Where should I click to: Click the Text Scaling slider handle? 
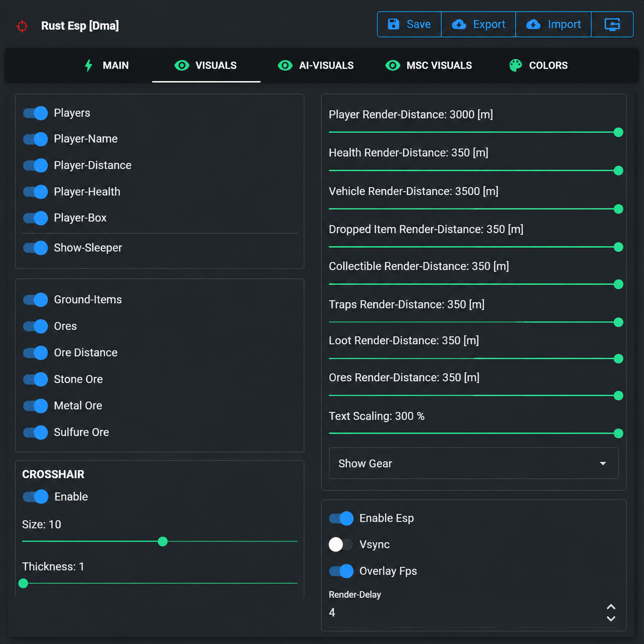(618, 433)
